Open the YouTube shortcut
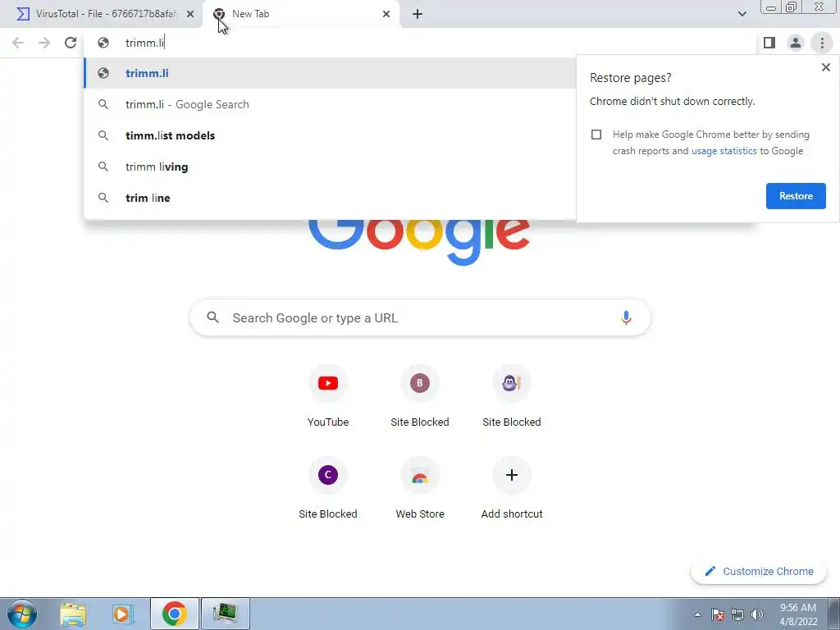 (328, 396)
